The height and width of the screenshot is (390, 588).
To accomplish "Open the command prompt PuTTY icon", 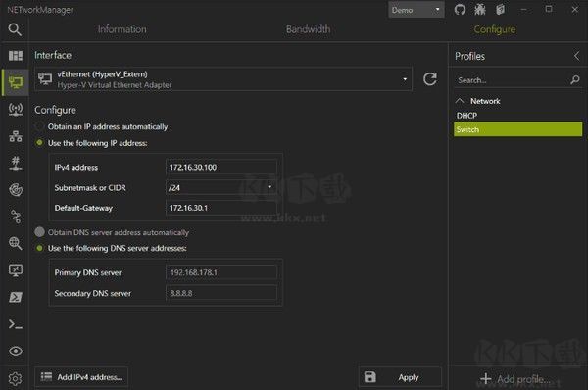I will [16, 324].
